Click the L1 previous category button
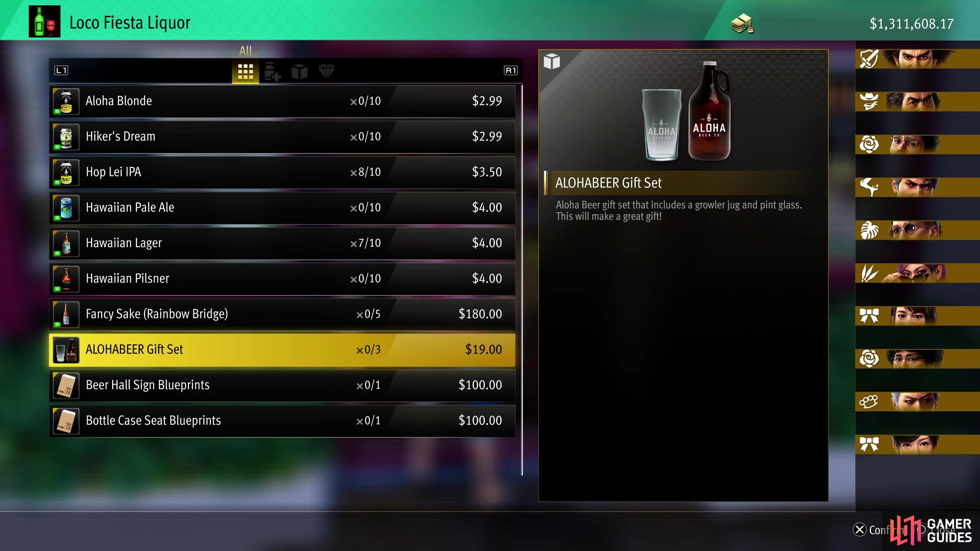Viewport: 980px width, 551px height. [x=61, y=70]
